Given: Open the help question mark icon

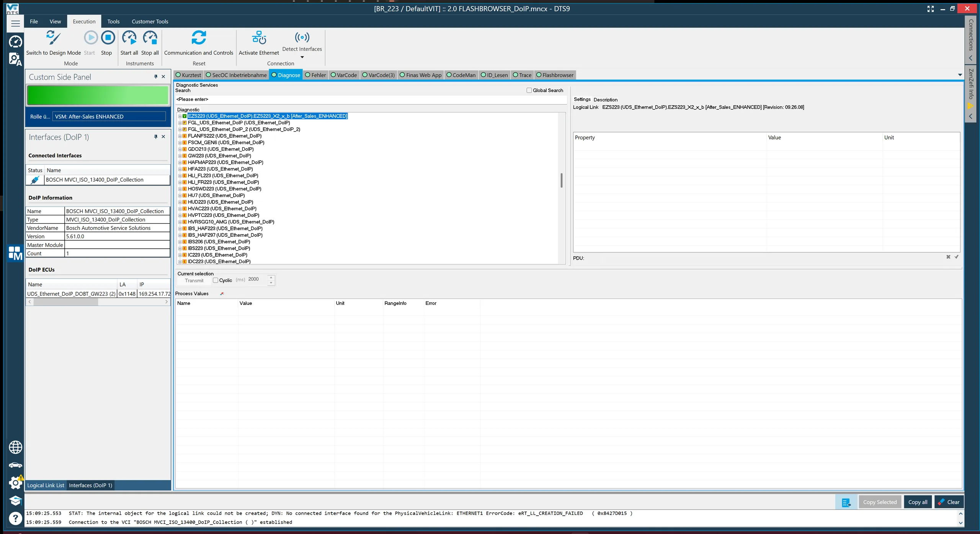Looking at the screenshot, I should point(15,518).
